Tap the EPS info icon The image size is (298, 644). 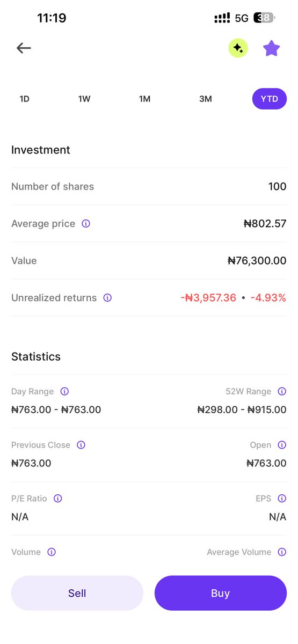coord(282,499)
